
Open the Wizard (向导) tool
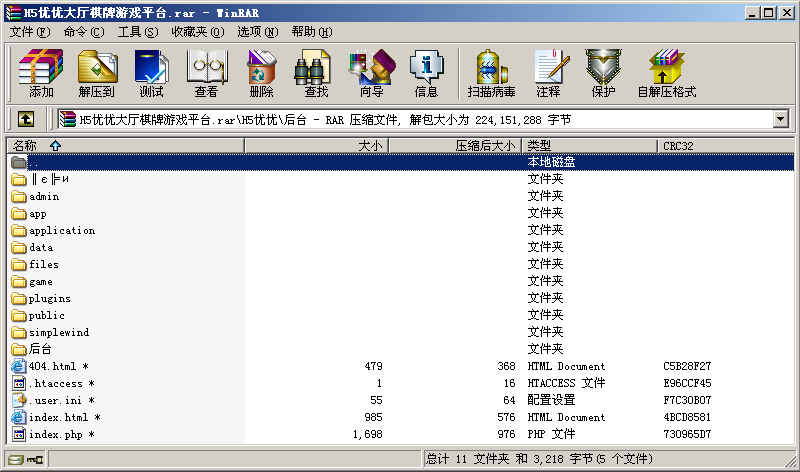tap(371, 73)
